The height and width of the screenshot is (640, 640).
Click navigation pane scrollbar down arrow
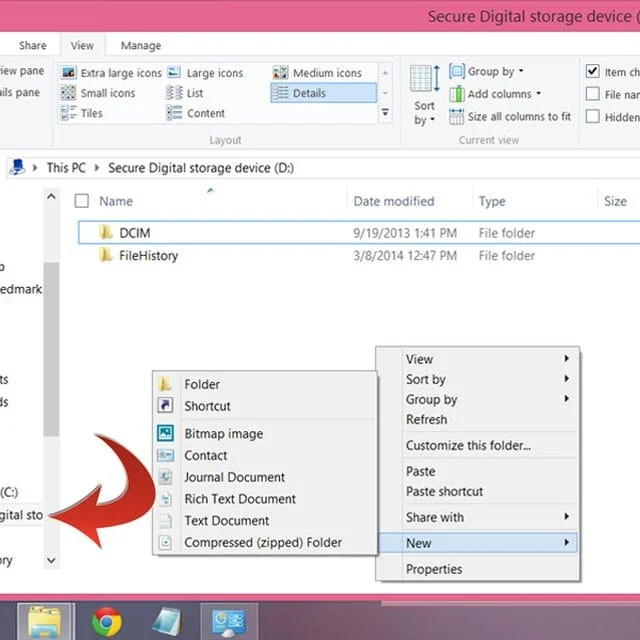pos(51,560)
